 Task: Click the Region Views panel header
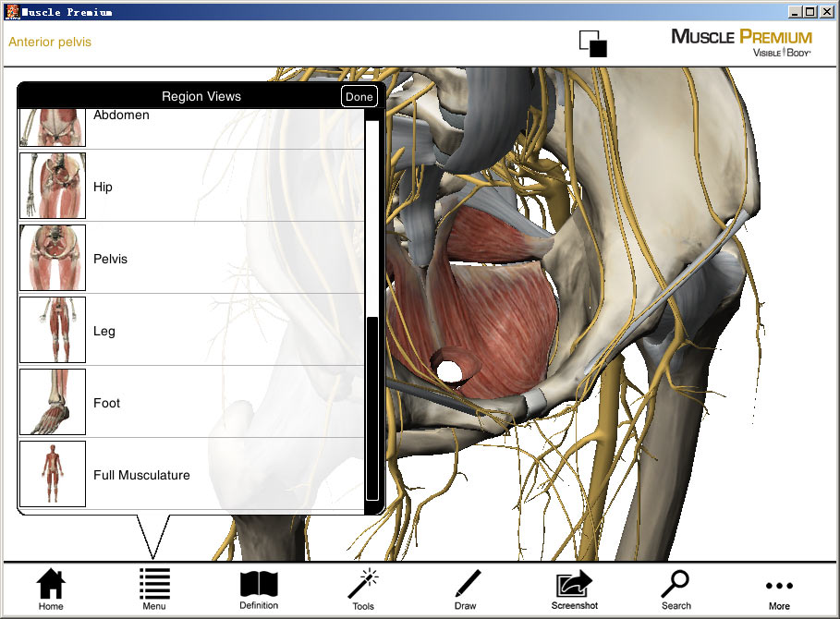[x=201, y=96]
